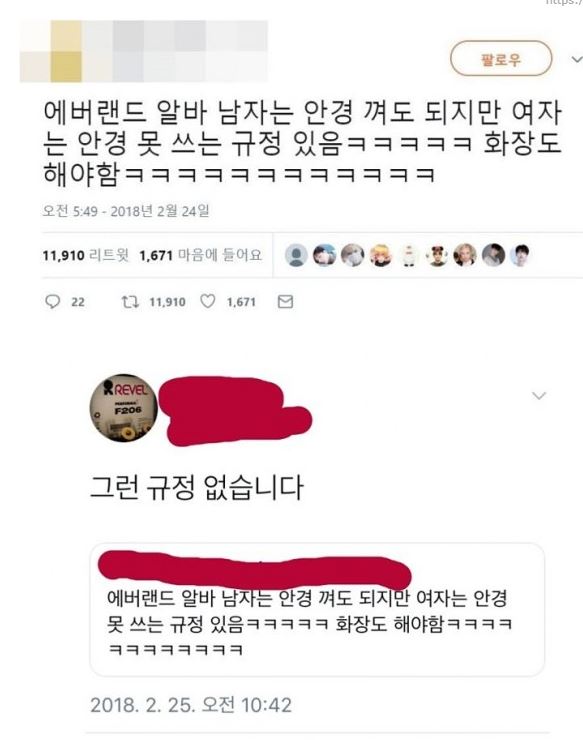Click the last liker avatar in row
The height and width of the screenshot is (740, 583).
[x=520, y=255]
